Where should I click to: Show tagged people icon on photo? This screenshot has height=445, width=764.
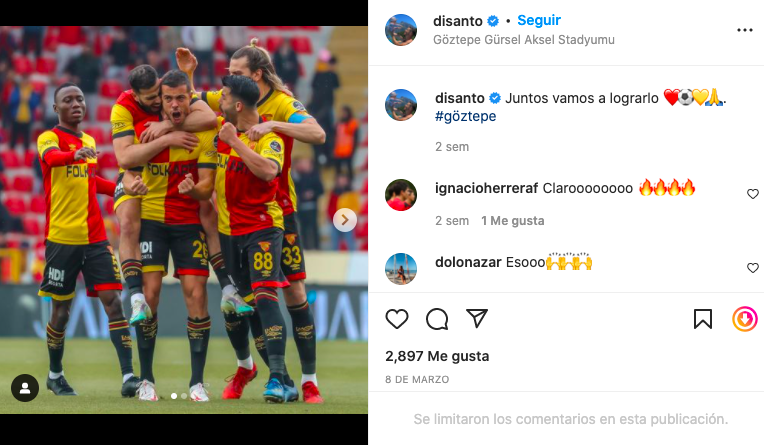tap(25, 388)
